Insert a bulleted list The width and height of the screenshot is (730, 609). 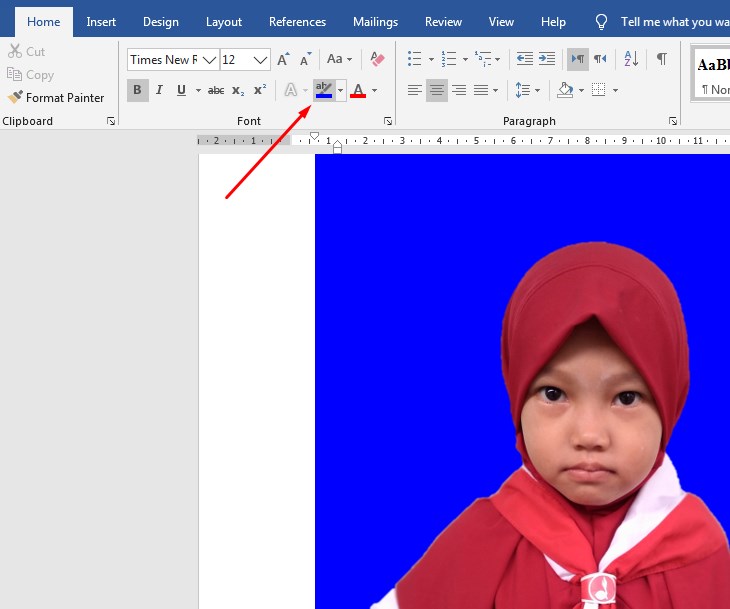point(414,59)
